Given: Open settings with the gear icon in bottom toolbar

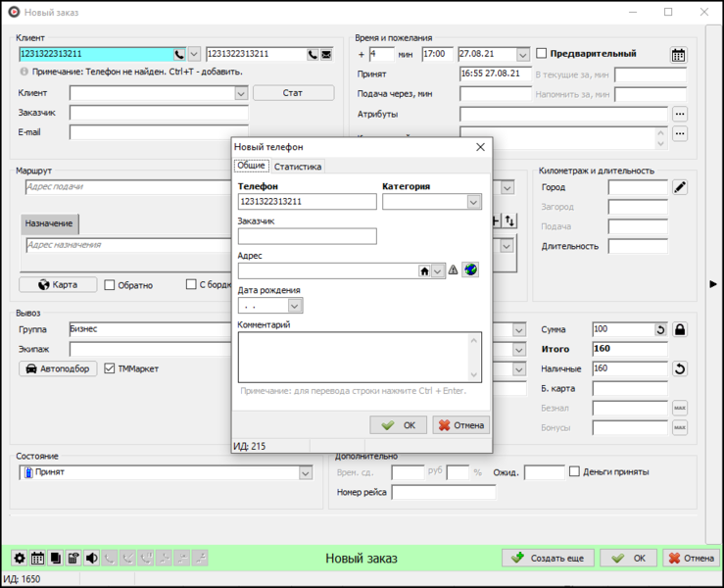Looking at the screenshot, I should point(20,559).
